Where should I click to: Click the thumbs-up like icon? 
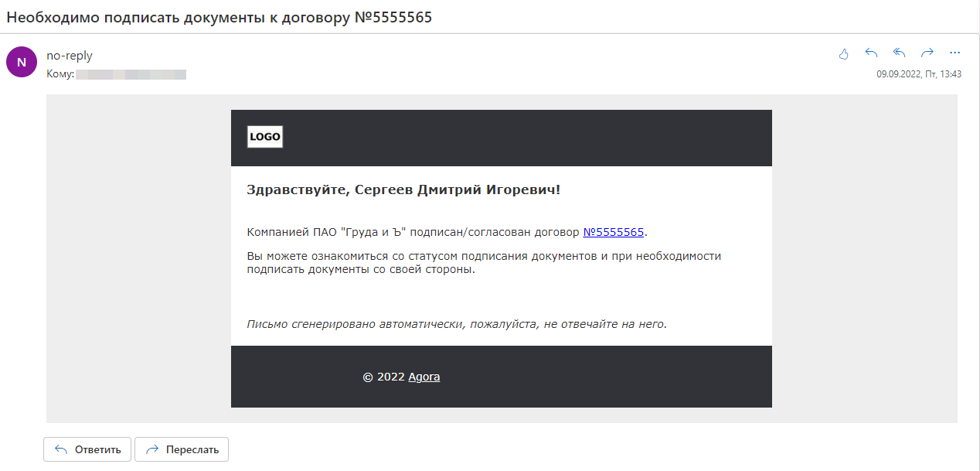coord(843,53)
